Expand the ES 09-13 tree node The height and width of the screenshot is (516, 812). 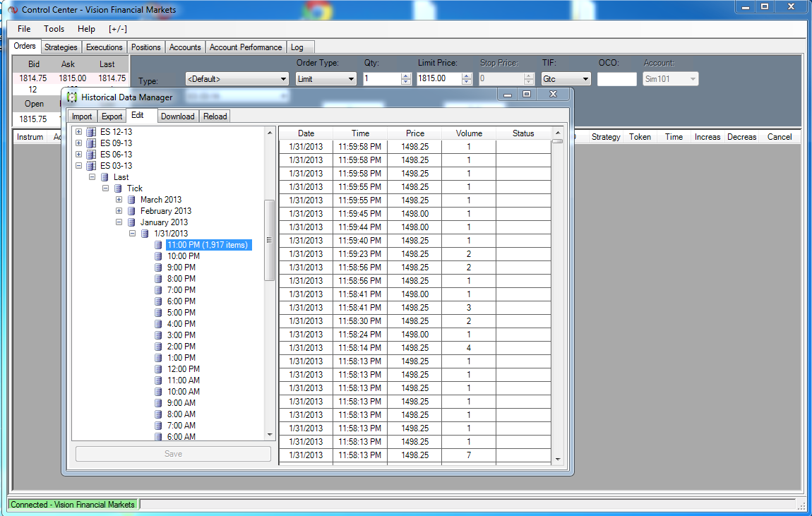tap(78, 143)
